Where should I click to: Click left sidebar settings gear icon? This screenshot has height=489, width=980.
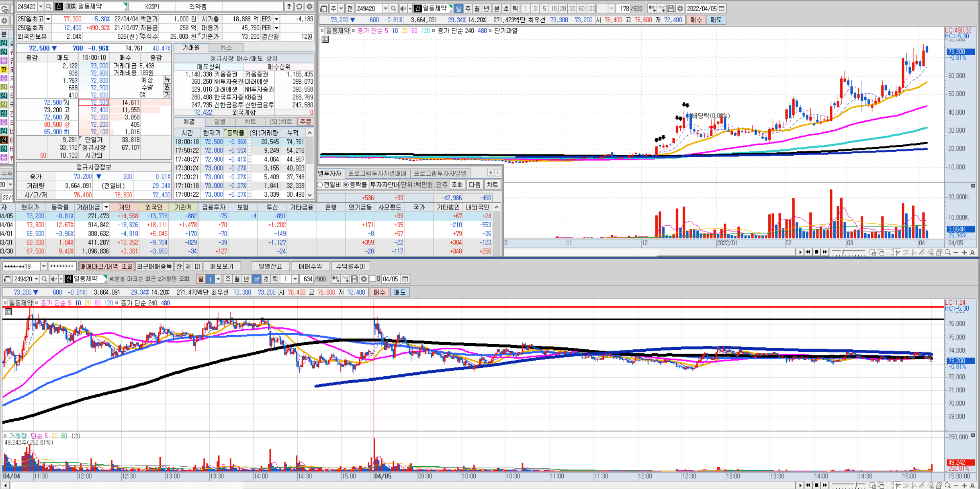click(x=4, y=21)
